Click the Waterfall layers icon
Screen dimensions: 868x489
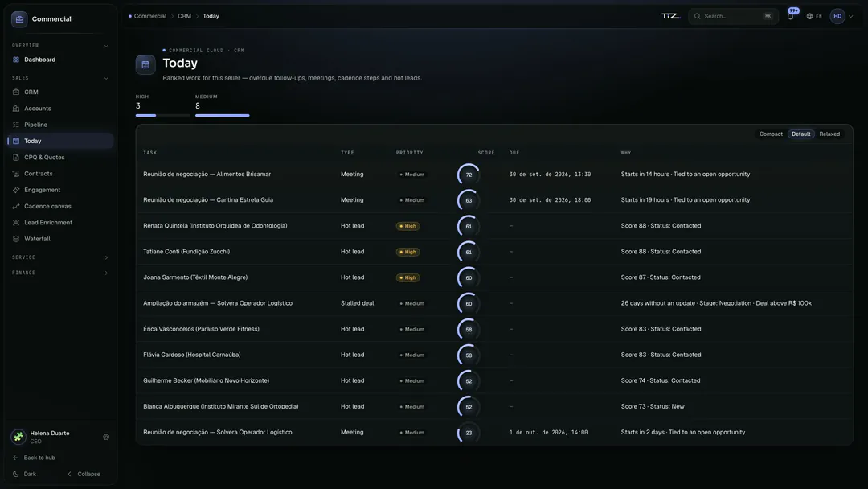coord(16,239)
